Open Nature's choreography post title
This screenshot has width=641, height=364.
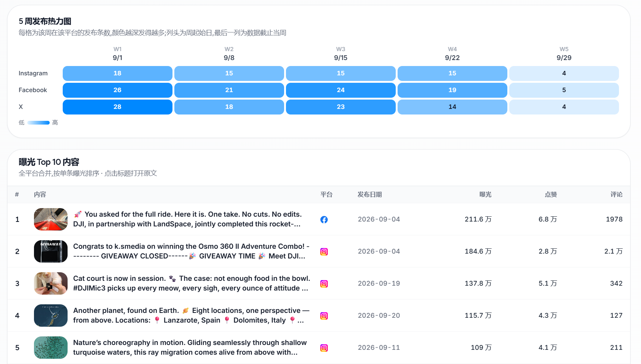[x=190, y=348]
